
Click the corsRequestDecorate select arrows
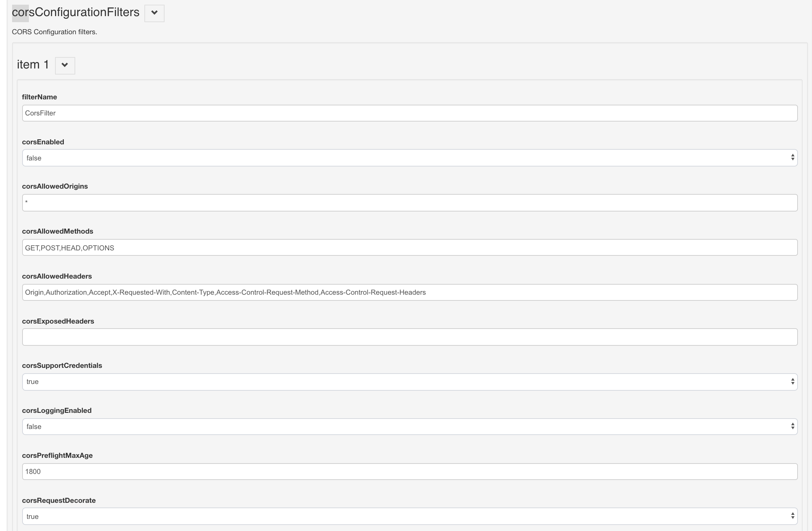[793, 516]
